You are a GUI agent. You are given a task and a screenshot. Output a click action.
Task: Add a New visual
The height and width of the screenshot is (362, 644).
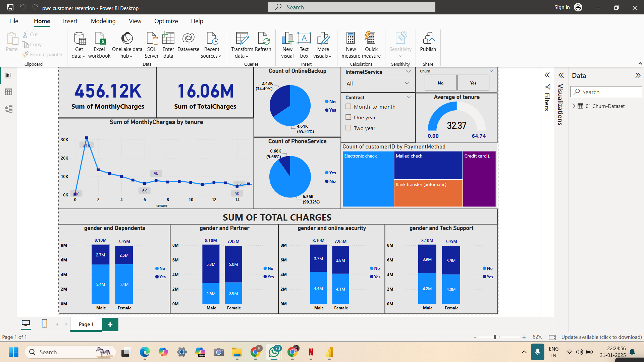pyautogui.click(x=287, y=45)
